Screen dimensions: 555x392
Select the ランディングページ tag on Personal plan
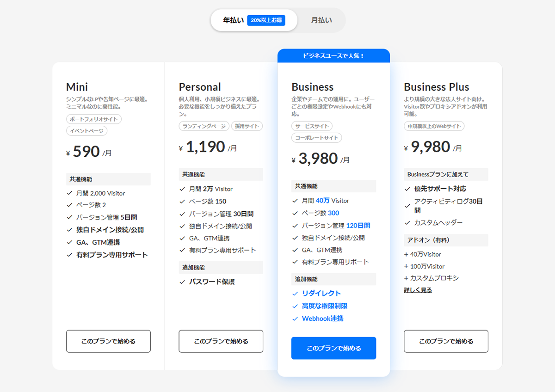click(x=204, y=126)
